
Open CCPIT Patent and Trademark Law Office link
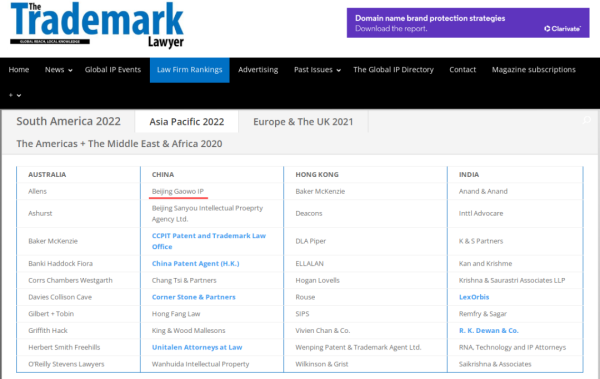(209, 241)
